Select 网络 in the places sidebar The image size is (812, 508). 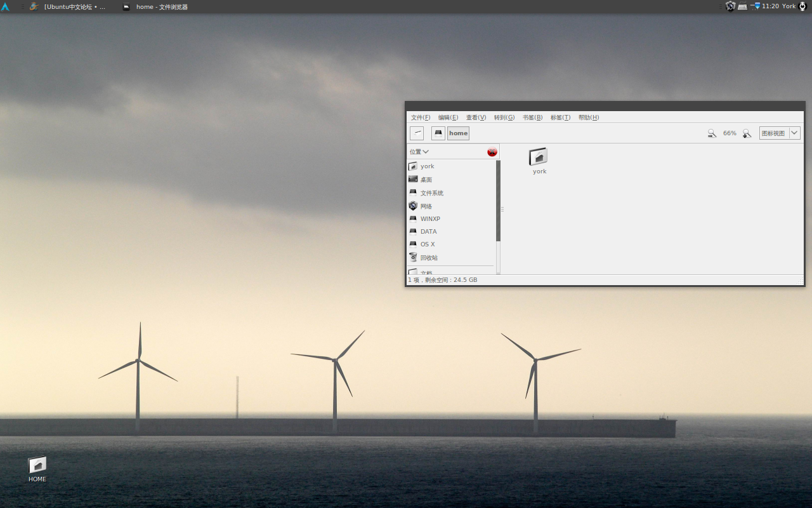click(x=451, y=206)
